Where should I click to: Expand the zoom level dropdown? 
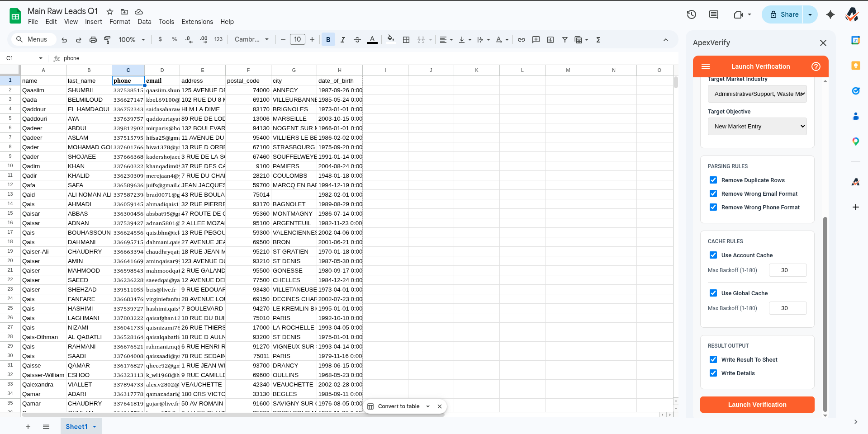132,40
